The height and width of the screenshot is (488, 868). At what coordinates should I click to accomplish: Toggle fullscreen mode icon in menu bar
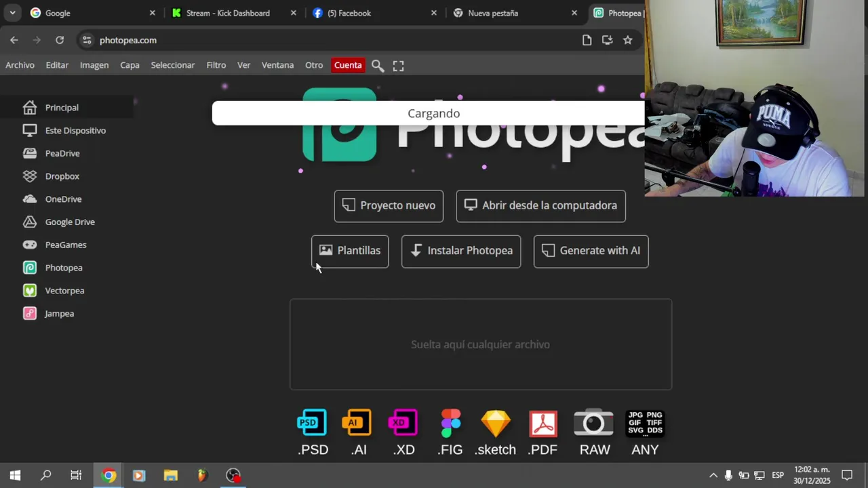pyautogui.click(x=399, y=66)
